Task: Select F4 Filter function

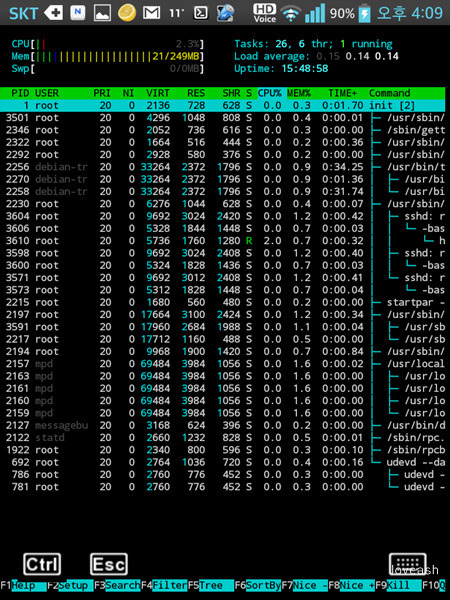Action: (x=164, y=585)
